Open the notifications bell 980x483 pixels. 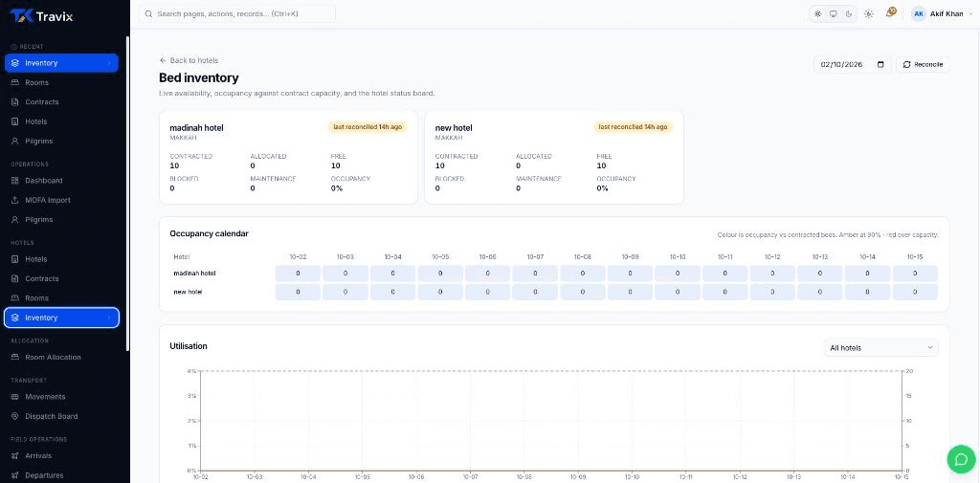890,13
